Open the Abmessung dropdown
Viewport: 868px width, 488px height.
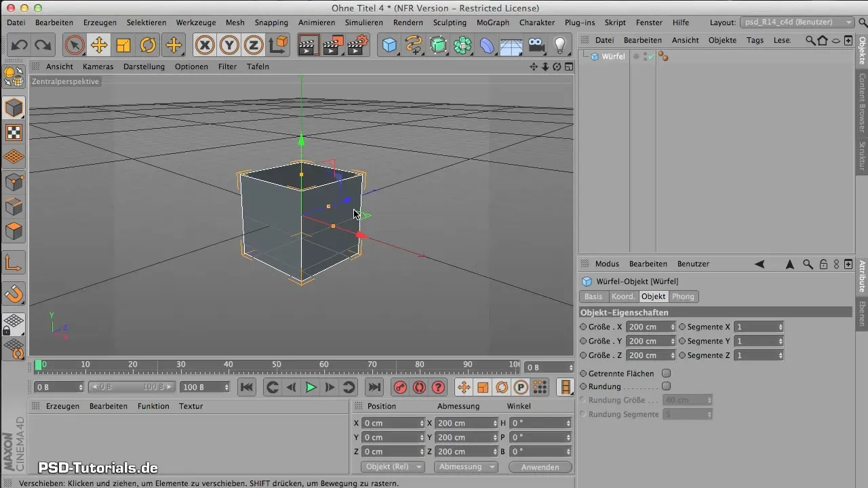point(466,467)
